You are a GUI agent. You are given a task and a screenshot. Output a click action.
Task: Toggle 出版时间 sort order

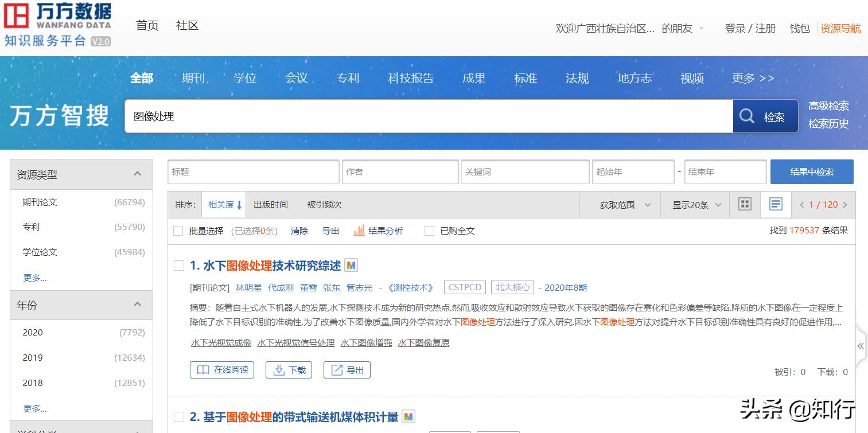(x=270, y=204)
